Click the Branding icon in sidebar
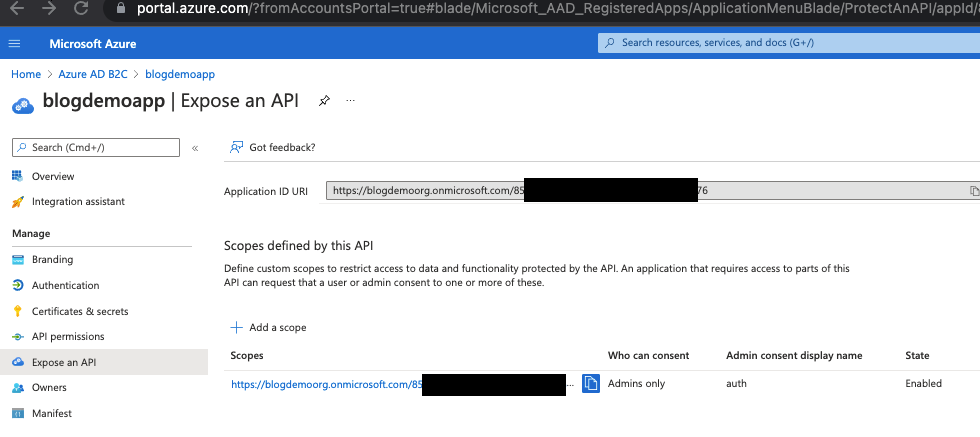Image resolution: width=980 pixels, height=437 pixels. [18, 259]
